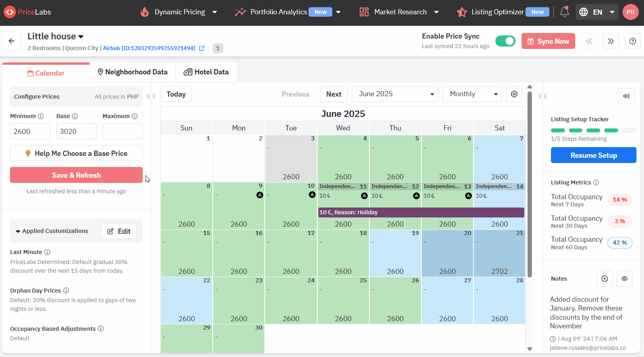Click Airbnb icon on June 9

260,195
